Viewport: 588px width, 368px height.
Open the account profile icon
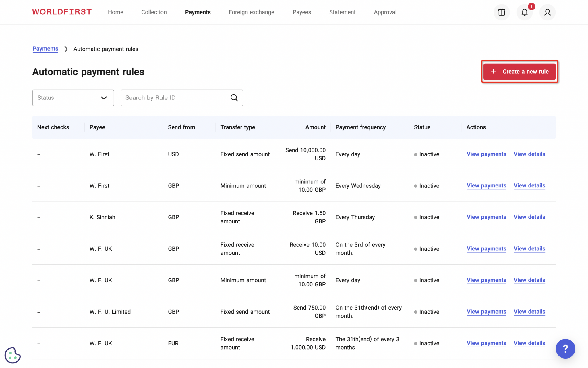click(547, 12)
